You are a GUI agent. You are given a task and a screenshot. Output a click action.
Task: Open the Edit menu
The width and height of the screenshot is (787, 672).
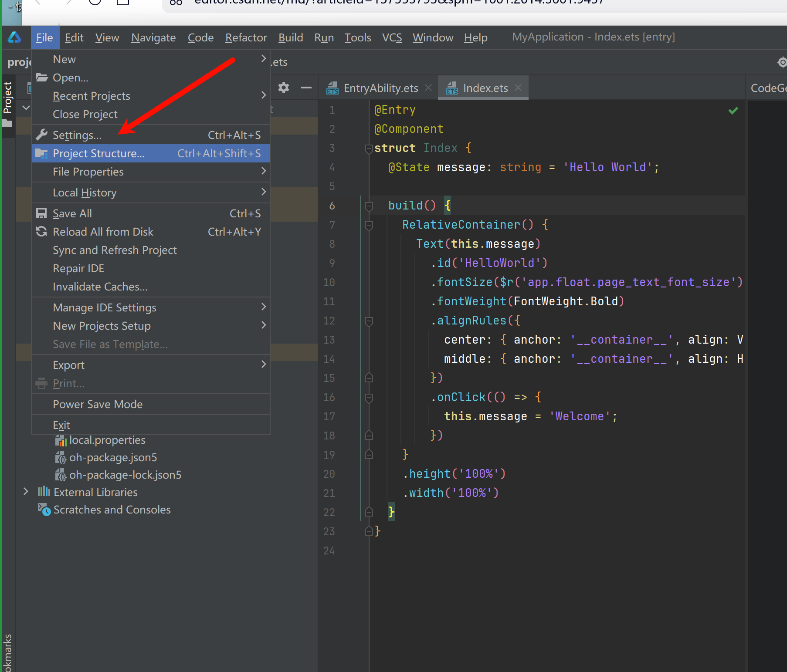click(74, 38)
